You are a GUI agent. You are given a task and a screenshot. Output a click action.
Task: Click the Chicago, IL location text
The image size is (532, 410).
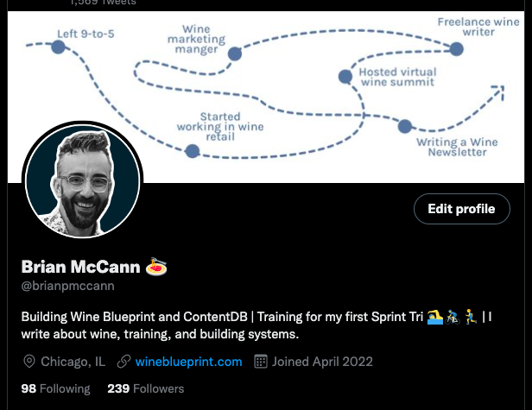click(73, 362)
